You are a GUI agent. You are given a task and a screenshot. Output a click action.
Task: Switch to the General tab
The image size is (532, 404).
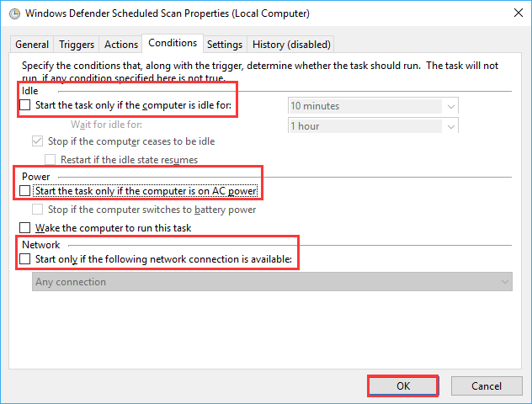tap(32, 45)
